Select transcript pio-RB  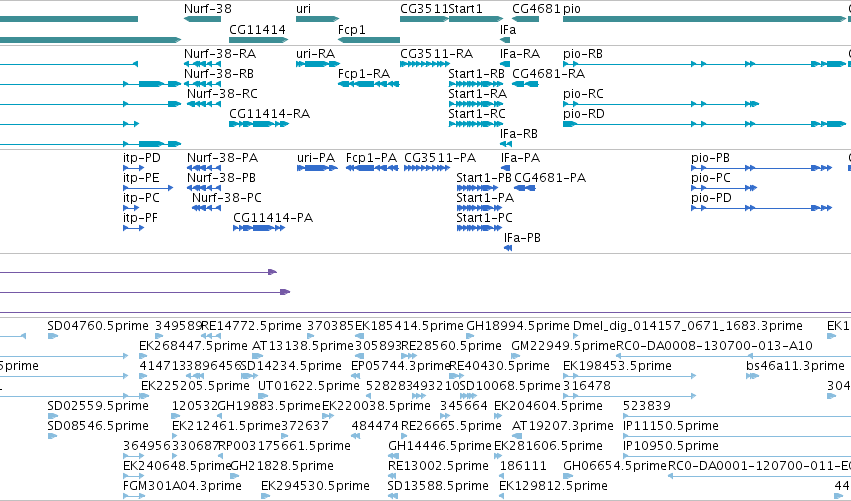click(583, 54)
